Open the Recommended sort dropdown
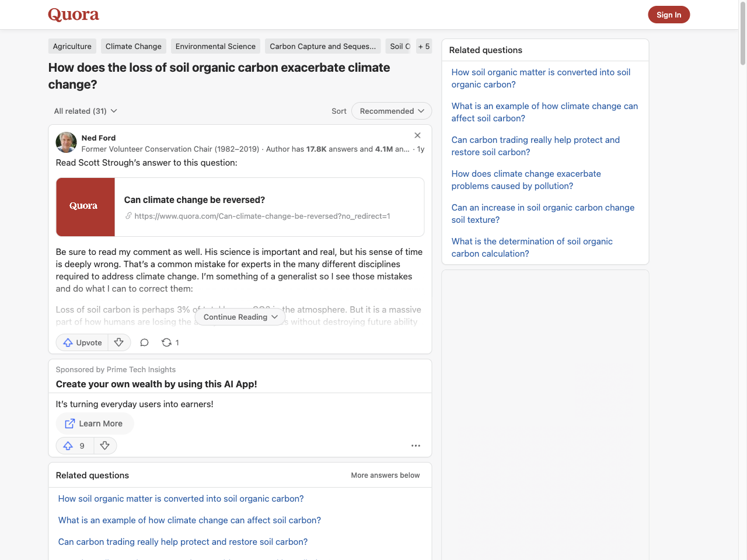This screenshot has height=560, width=747. click(392, 111)
